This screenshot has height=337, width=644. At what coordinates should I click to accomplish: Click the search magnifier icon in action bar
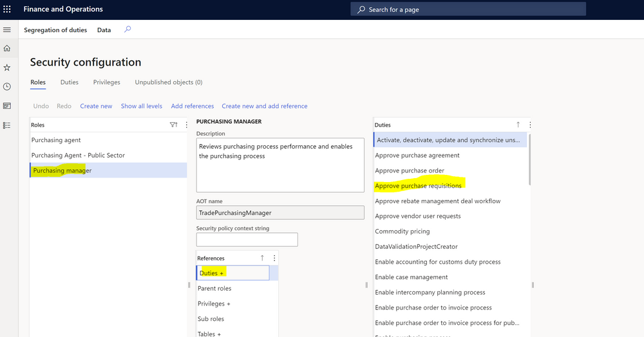pyautogui.click(x=128, y=29)
